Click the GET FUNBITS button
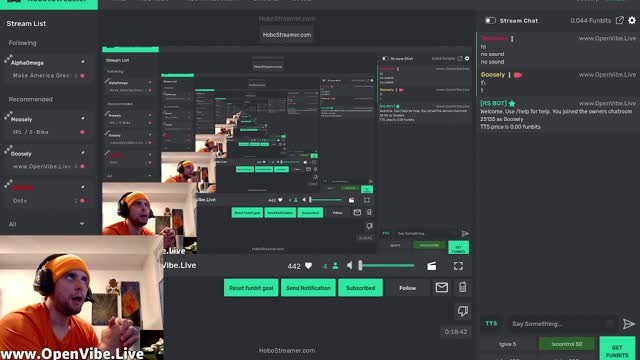Screen dimensions: 640x360 617,348
